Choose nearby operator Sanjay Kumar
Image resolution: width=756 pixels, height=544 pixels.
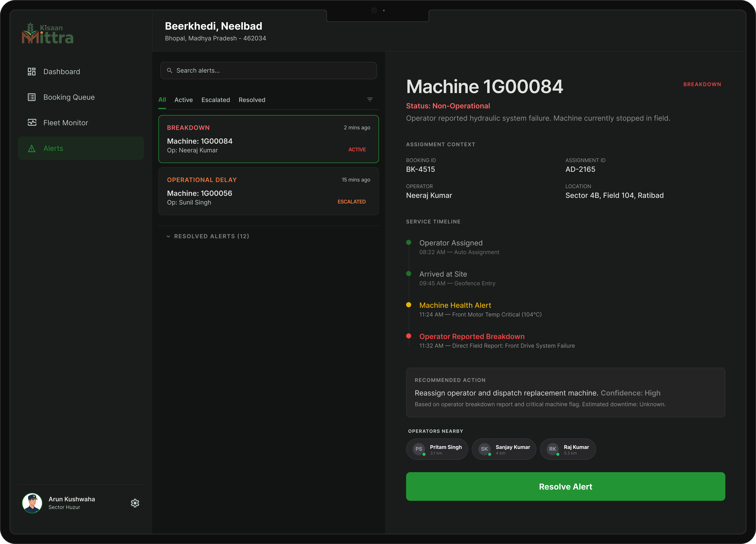point(504,449)
